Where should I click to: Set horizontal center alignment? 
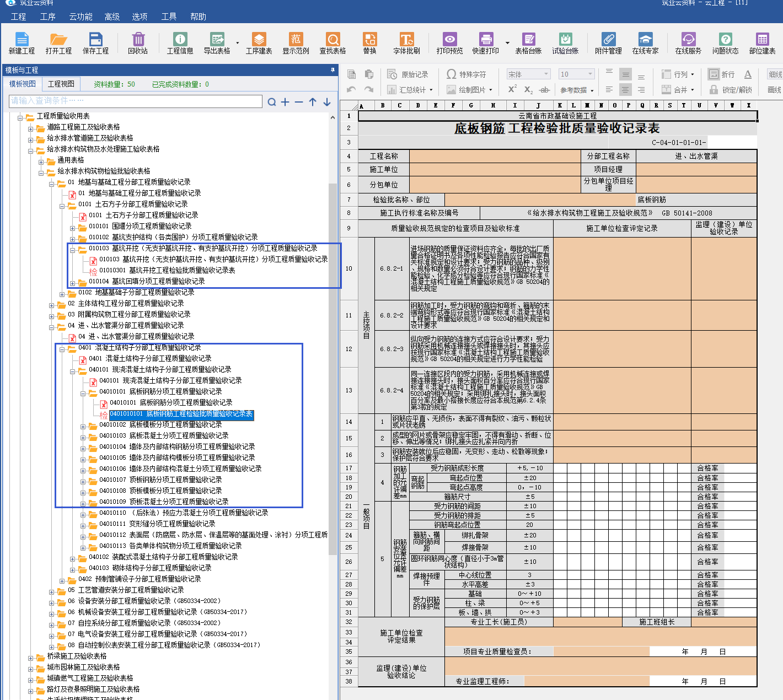click(x=625, y=89)
